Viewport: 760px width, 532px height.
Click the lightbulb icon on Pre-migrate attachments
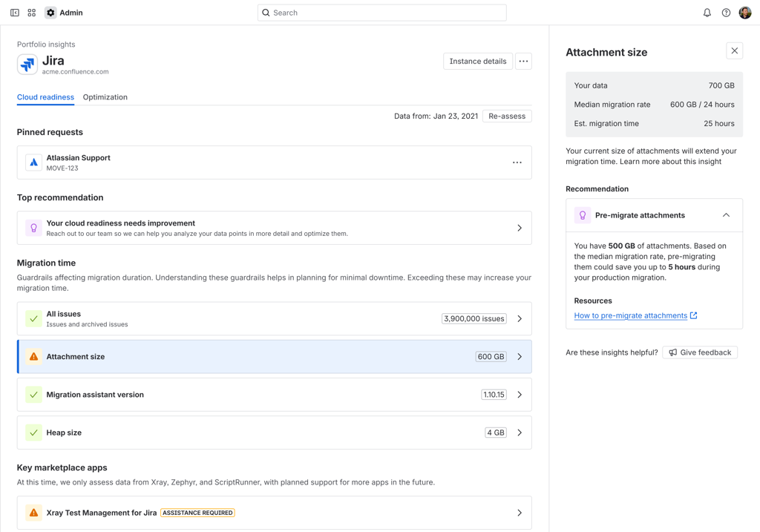[x=583, y=214]
